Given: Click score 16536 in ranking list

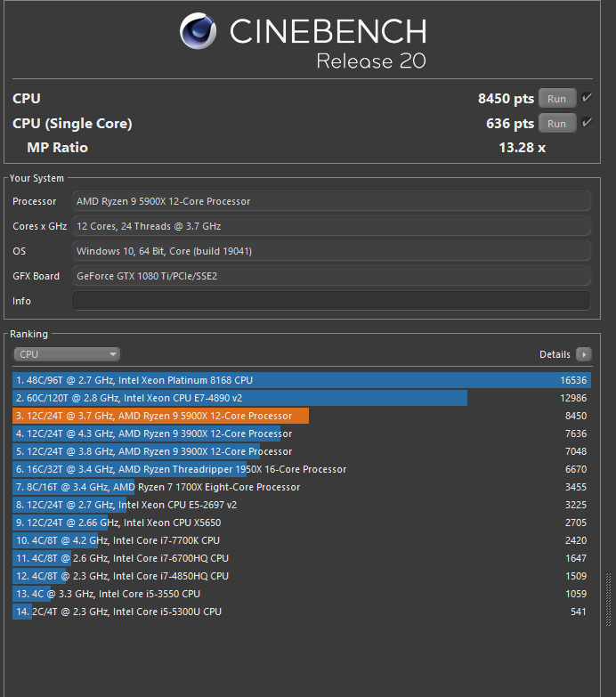Looking at the screenshot, I should point(573,380).
